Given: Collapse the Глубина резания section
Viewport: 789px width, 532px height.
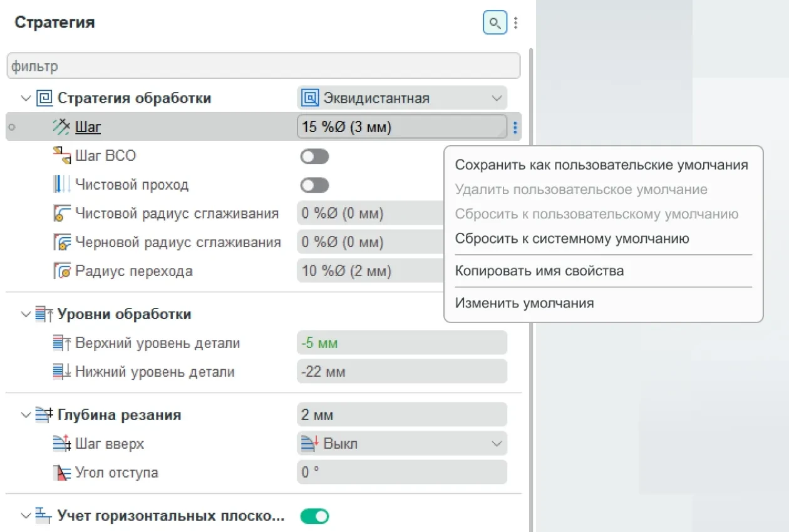Looking at the screenshot, I should [x=26, y=414].
